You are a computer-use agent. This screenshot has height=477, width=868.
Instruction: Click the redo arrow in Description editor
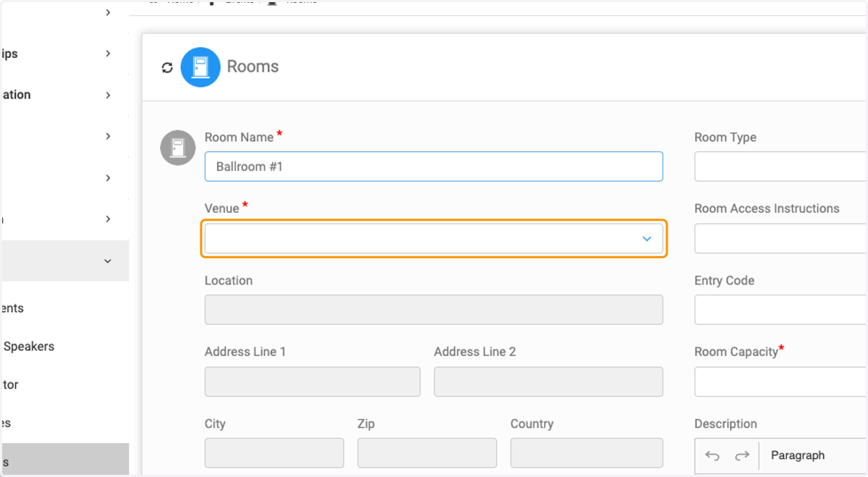[x=741, y=455]
